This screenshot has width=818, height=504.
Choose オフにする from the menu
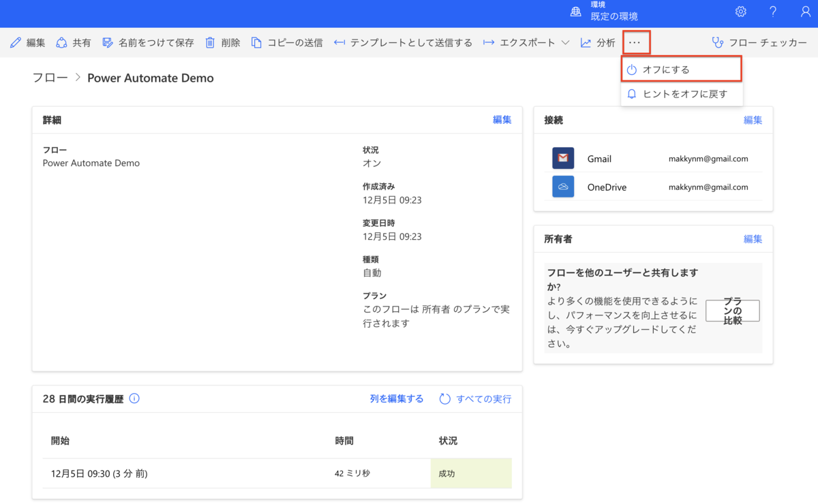click(x=681, y=69)
